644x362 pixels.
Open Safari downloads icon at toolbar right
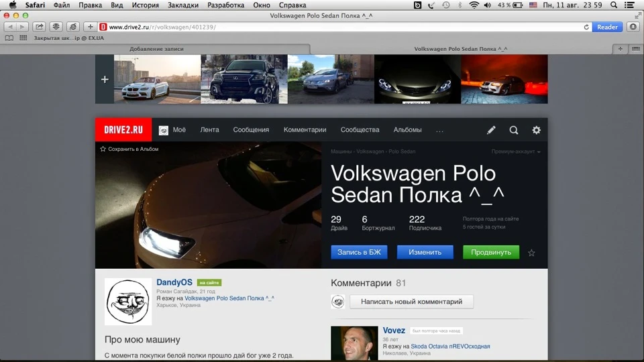(x=633, y=27)
